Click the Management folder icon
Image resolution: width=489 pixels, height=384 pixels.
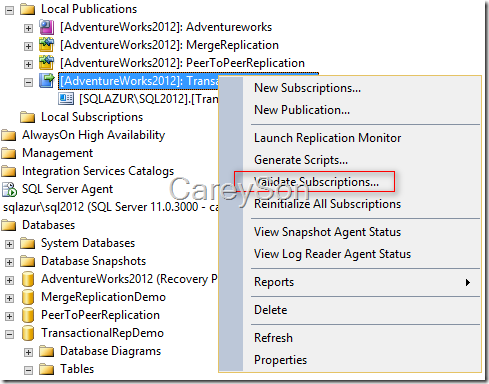coord(8,153)
